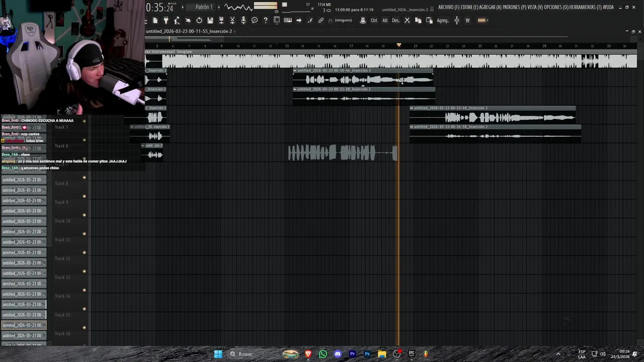
Task: Click the cut scissors icon near Alt
Action: click(x=407, y=20)
